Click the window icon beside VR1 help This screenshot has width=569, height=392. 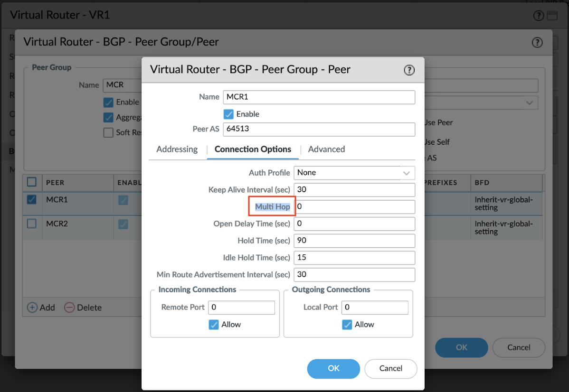tap(551, 16)
